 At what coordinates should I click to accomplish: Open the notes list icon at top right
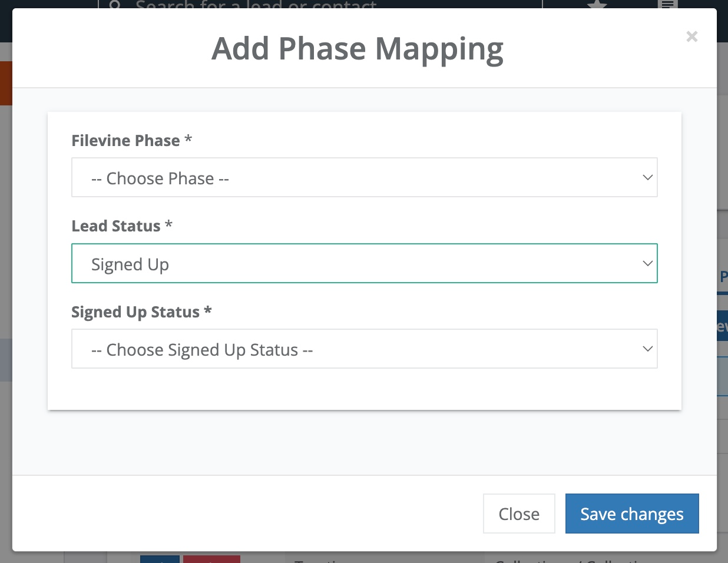tap(666, 5)
